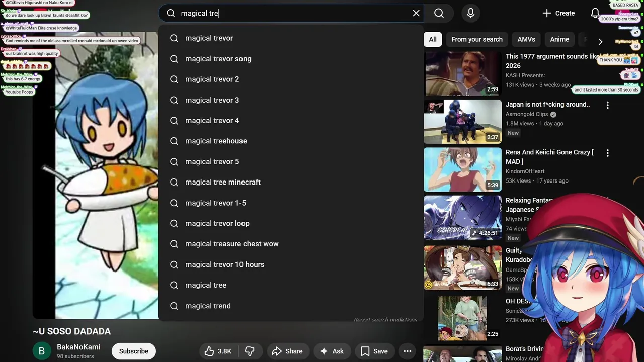Image resolution: width=644 pixels, height=362 pixels.
Task: Click Report search predictions link
Action: (x=385, y=320)
